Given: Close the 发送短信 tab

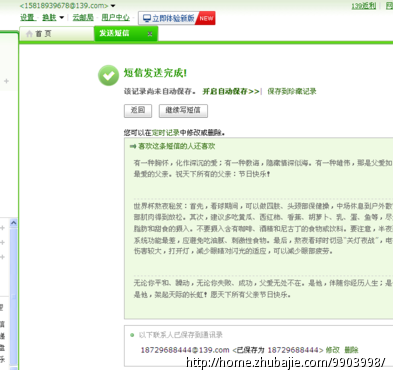Looking at the screenshot, I should pos(150,34).
